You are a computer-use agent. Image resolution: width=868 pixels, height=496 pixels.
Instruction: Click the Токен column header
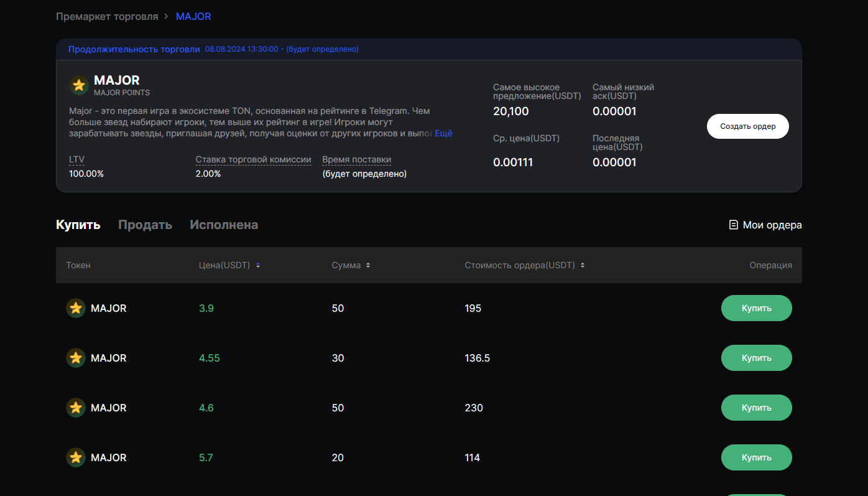click(x=78, y=265)
